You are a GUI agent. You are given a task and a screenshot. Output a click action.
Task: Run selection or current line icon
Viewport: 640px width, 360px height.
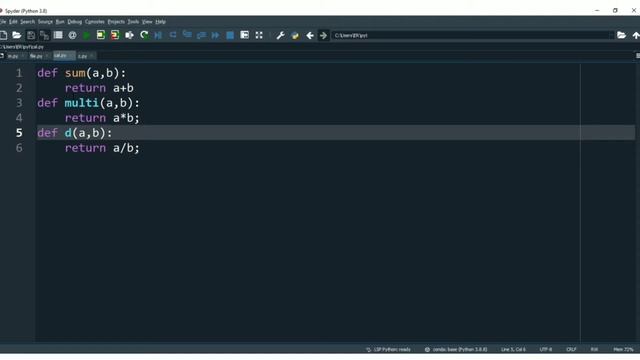click(x=129, y=36)
